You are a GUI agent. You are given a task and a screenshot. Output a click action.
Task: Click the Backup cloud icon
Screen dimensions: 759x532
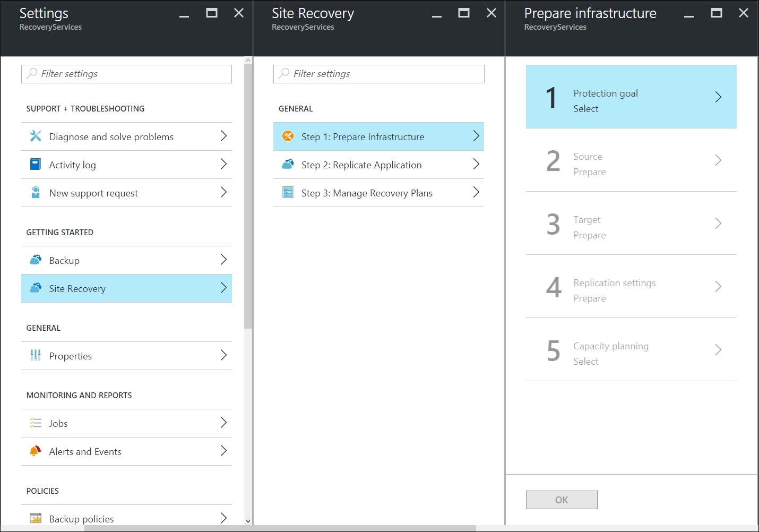click(36, 260)
